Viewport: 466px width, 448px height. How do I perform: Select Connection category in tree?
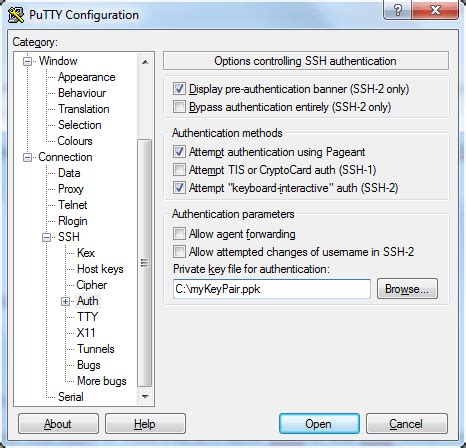[65, 157]
